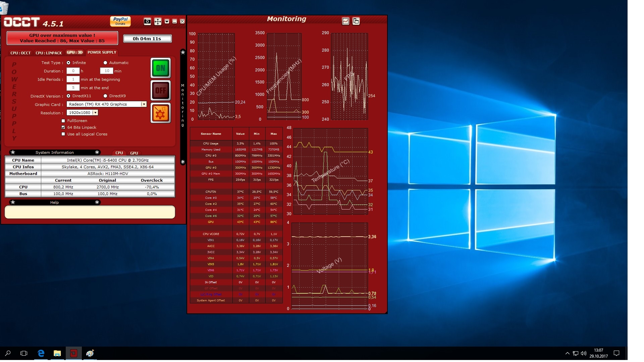
Task: Click the FPS graph
Action: tap(349, 76)
